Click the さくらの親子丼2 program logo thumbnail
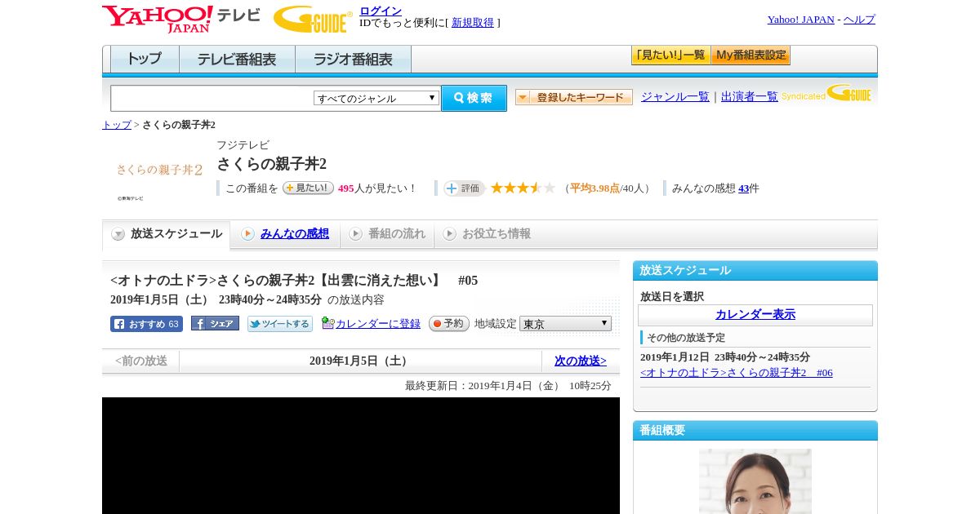The height and width of the screenshot is (514, 980). pos(159,171)
